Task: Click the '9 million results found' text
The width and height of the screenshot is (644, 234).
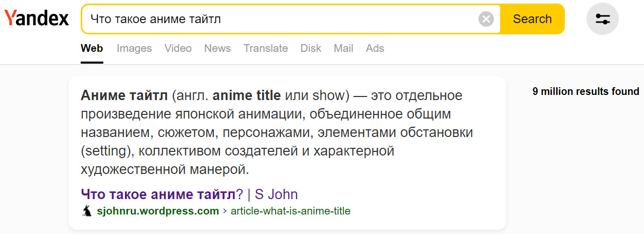Action: point(585,92)
